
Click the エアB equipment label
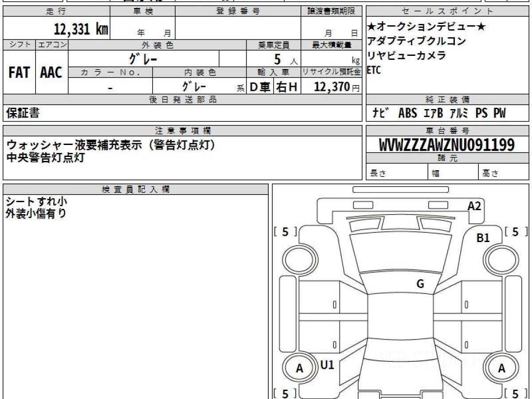tap(433, 113)
